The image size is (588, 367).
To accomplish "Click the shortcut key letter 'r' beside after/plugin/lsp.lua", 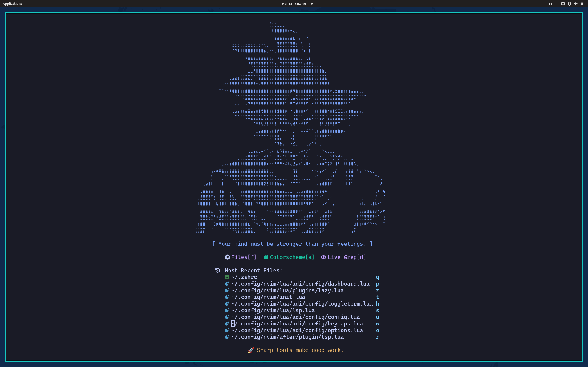I will [x=377, y=337].
